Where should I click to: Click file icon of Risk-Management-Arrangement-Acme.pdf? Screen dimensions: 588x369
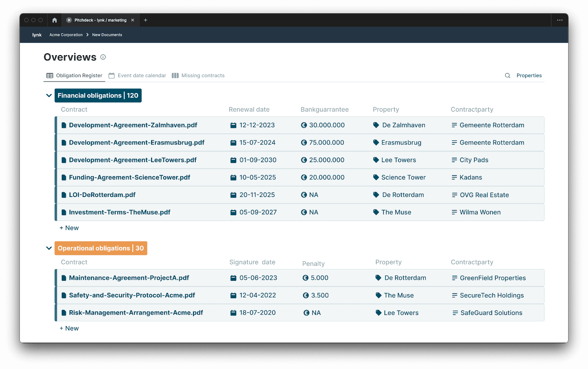pyautogui.click(x=64, y=313)
